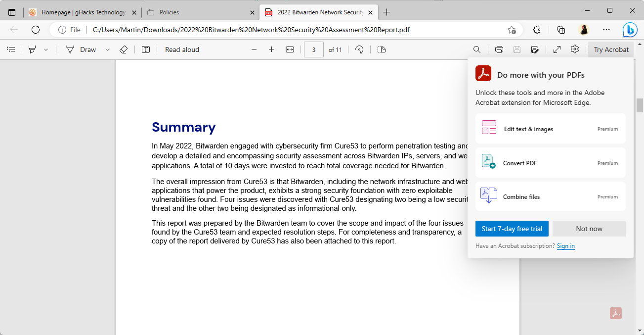Image resolution: width=644 pixels, height=335 pixels.
Task: Click the Sign in link
Action: coord(565,246)
